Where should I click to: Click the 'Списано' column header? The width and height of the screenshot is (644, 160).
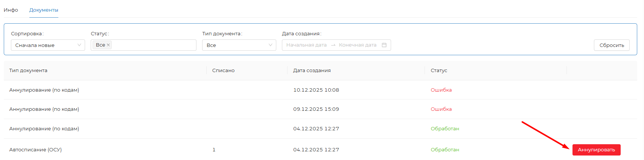coord(223,71)
